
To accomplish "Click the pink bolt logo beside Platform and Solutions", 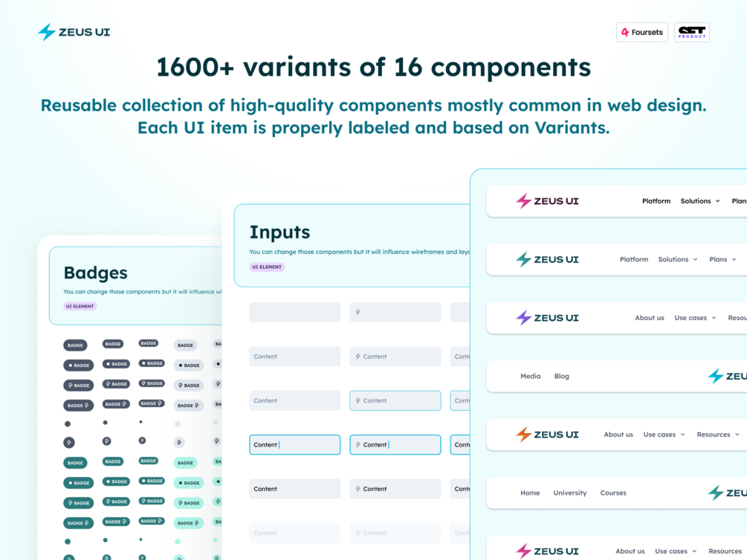I will coord(547,201).
